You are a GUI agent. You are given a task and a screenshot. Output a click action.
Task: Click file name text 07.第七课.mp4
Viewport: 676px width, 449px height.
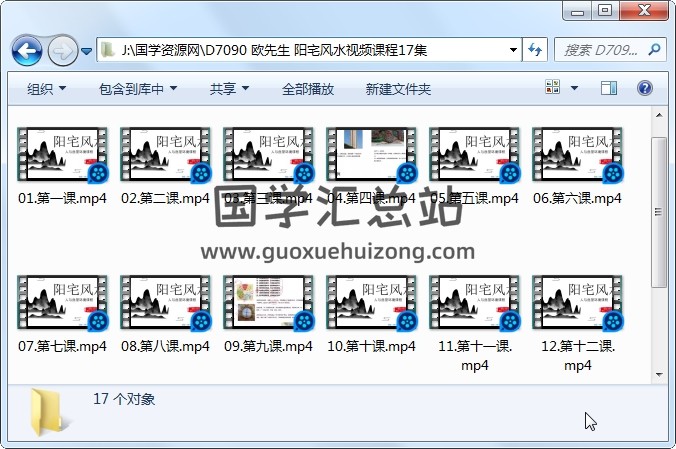(x=63, y=346)
